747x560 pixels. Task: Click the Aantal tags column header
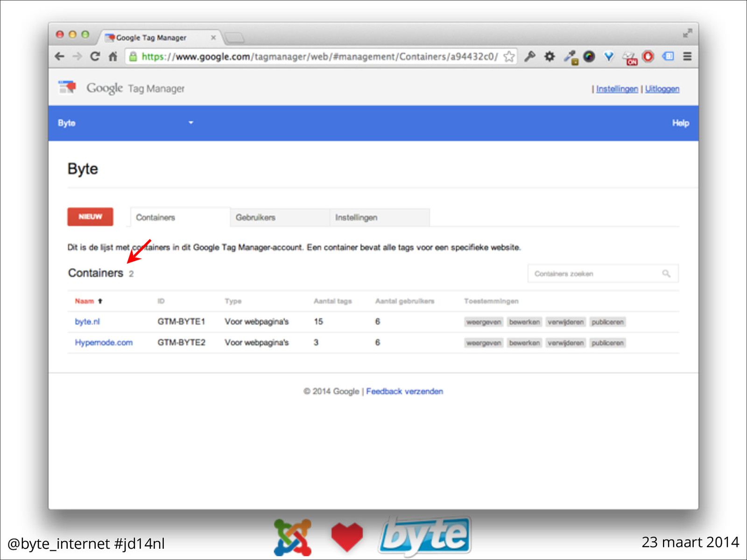coord(332,301)
